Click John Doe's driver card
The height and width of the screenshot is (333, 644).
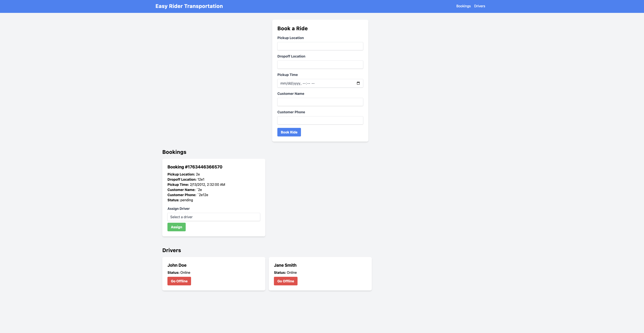214,274
